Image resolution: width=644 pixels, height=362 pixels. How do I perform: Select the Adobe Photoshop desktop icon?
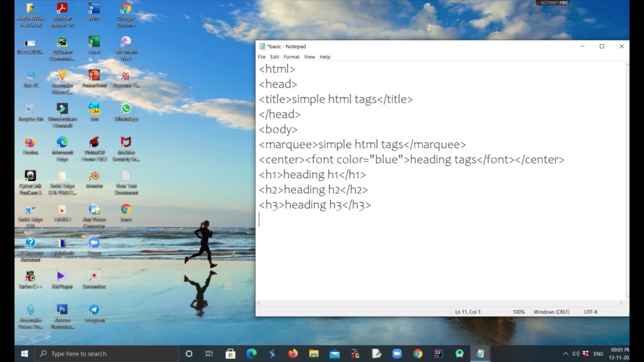pos(62,317)
